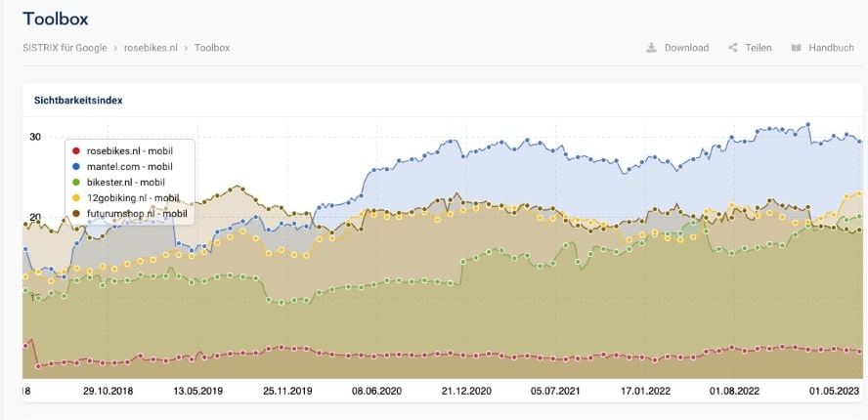Click green bikester.nl legend color dot

(76, 182)
